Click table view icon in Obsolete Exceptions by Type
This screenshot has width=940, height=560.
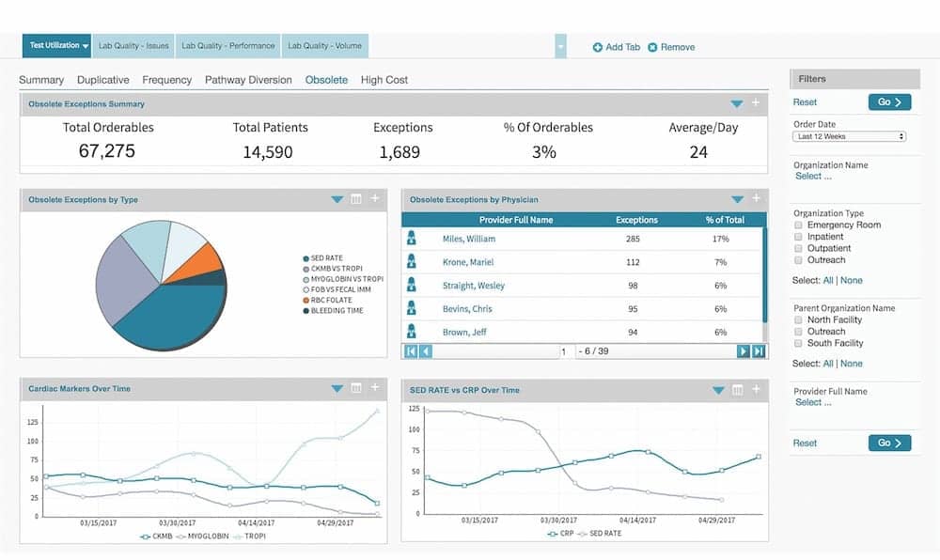pyautogui.click(x=356, y=199)
